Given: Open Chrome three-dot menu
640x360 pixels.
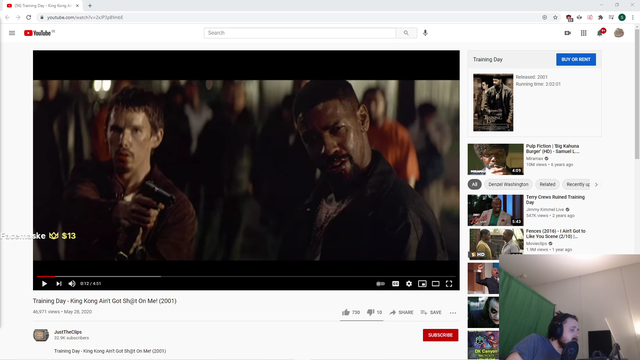Looking at the screenshot, I should click(633, 18).
